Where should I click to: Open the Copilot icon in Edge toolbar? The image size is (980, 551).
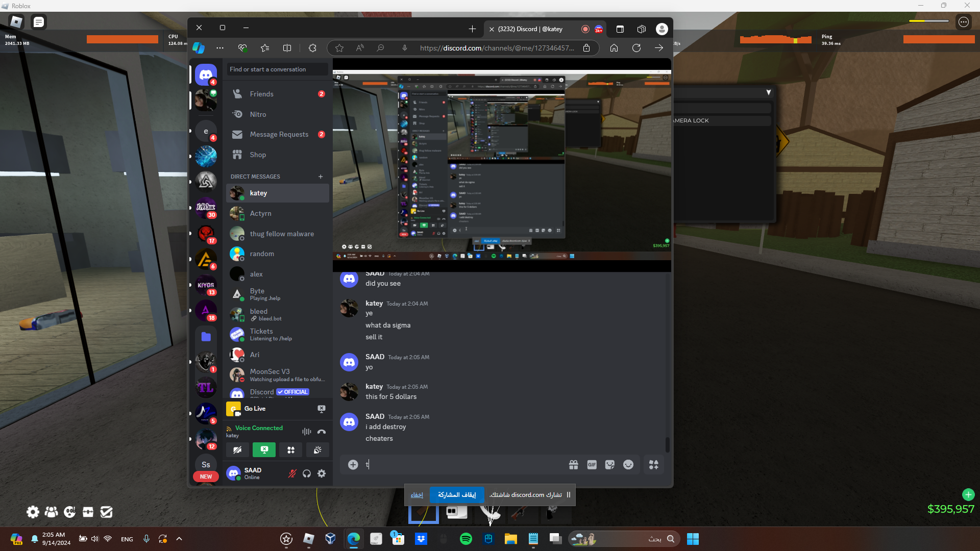tap(199, 48)
